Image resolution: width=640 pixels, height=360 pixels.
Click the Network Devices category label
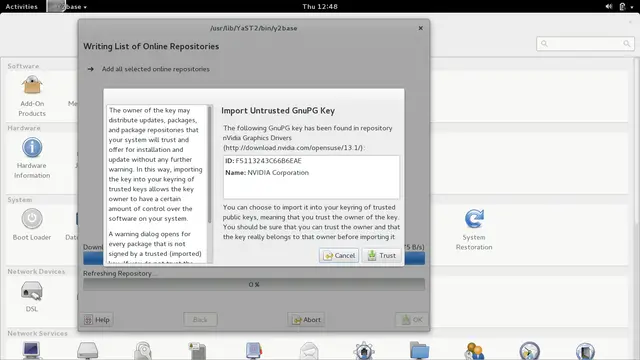tap(36, 271)
